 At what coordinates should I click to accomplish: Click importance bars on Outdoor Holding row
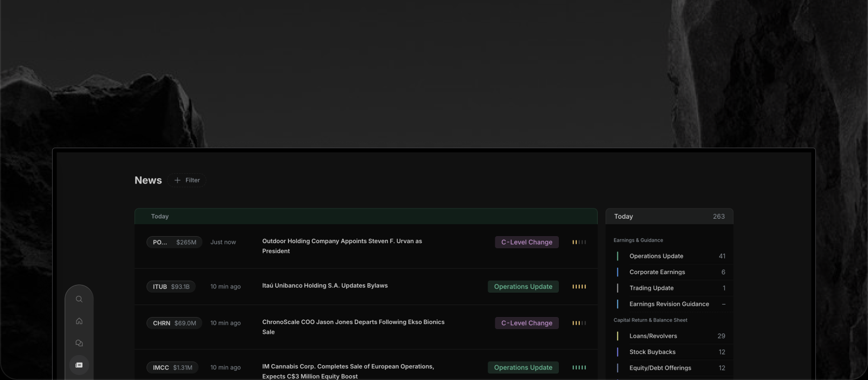(x=579, y=242)
